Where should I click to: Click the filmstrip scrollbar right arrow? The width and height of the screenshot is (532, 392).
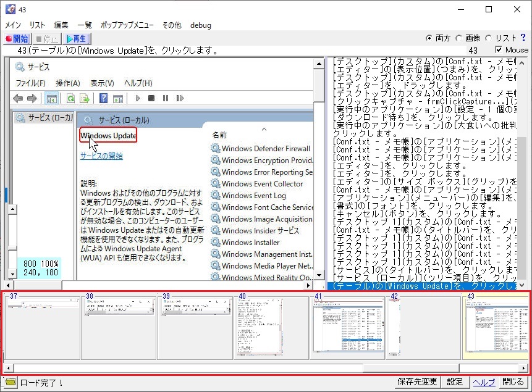click(x=523, y=368)
